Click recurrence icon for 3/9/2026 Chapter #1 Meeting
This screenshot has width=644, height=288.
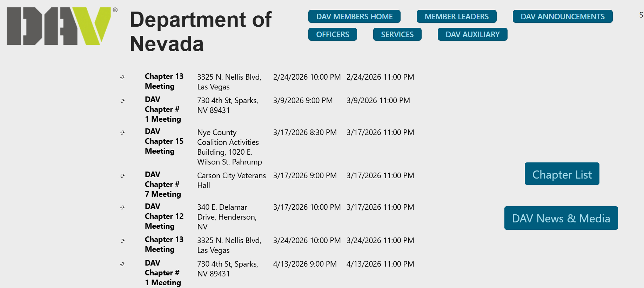click(122, 101)
